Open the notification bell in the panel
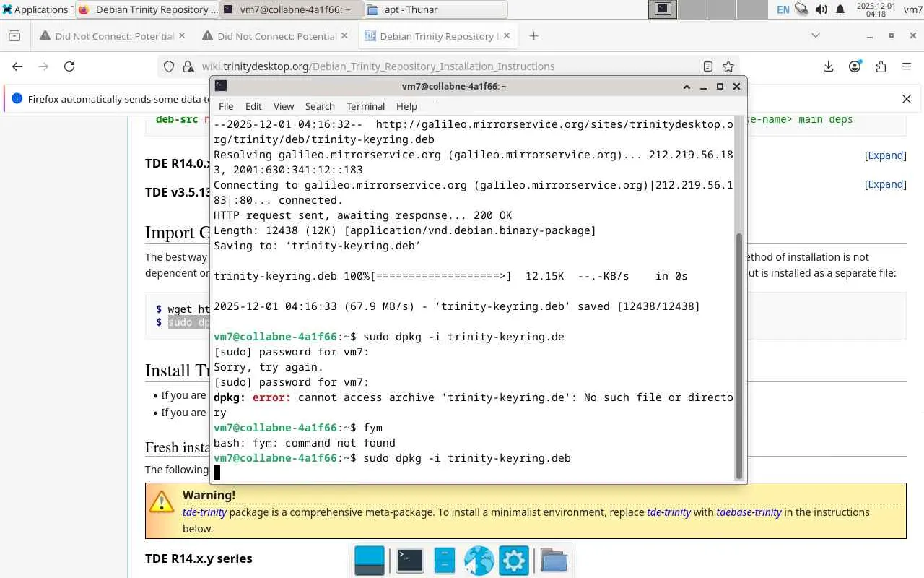 (840, 9)
